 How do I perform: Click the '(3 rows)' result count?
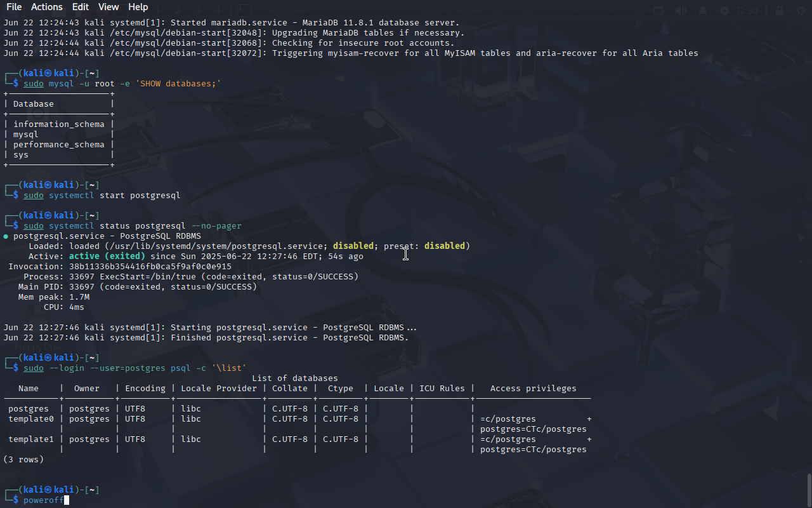[23, 460]
